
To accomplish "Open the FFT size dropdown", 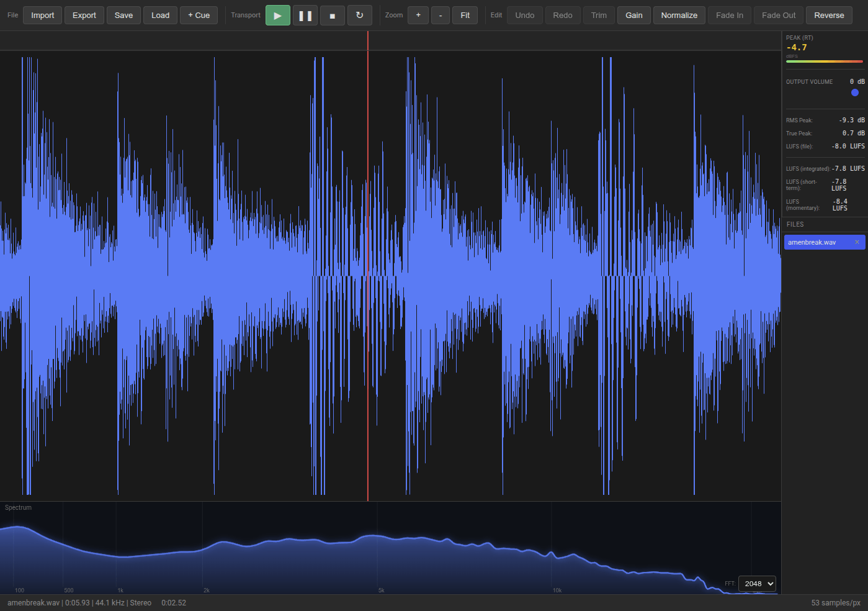I will pos(757,584).
